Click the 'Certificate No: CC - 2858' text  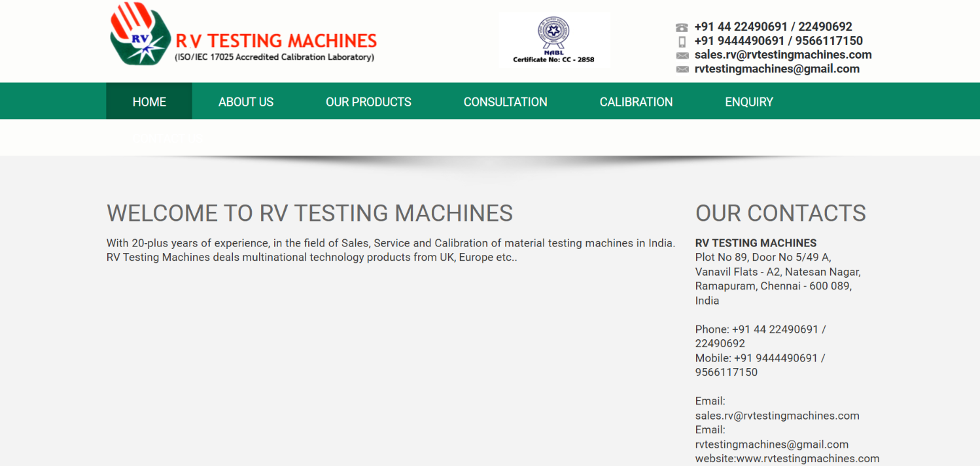pyautogui.click(x=553, y=59)
